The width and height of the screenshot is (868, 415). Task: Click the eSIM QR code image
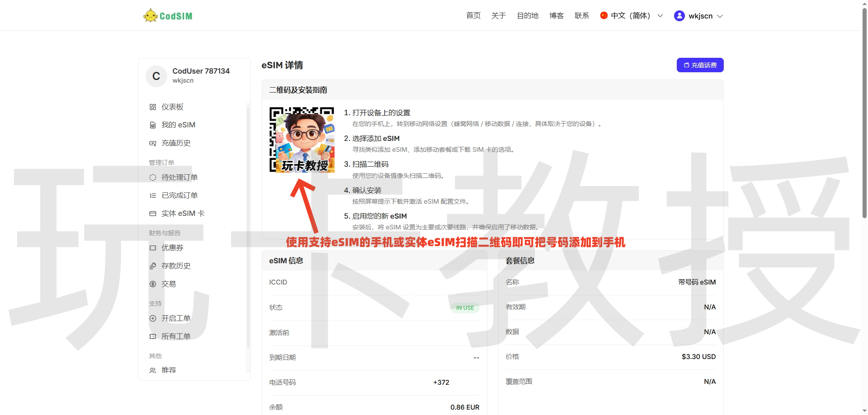coord(302,139)
